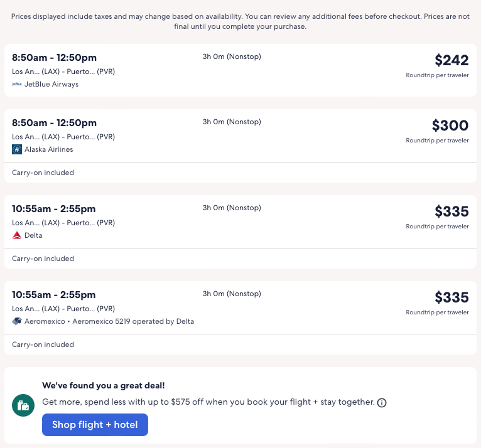This screenshot has height=448, width=481.
Task: Click the info icon beside flight + stay deal
Action: tap(382, 402)
